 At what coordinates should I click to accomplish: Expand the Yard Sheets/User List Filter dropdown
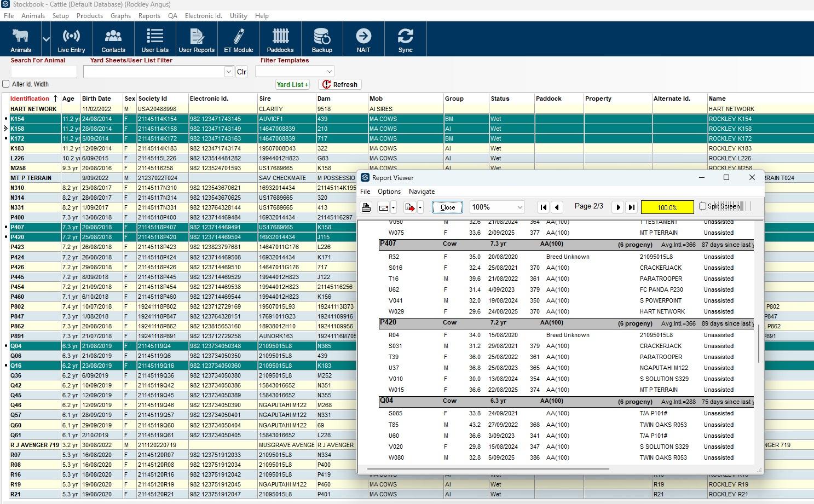pos(228,72)
